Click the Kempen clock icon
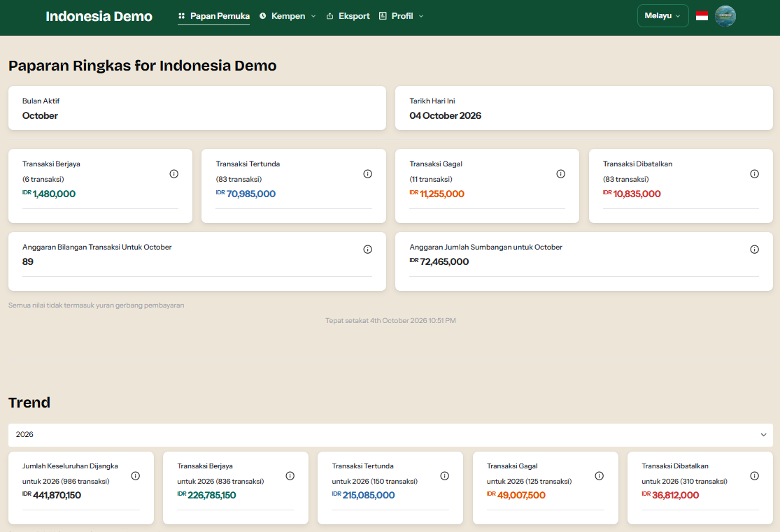Image resolution: width=780 pixels, height=532 pixels. (262, 16)
